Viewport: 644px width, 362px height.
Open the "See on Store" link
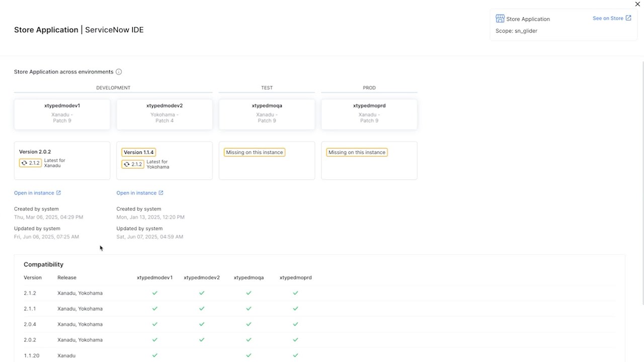pos(608,18)
